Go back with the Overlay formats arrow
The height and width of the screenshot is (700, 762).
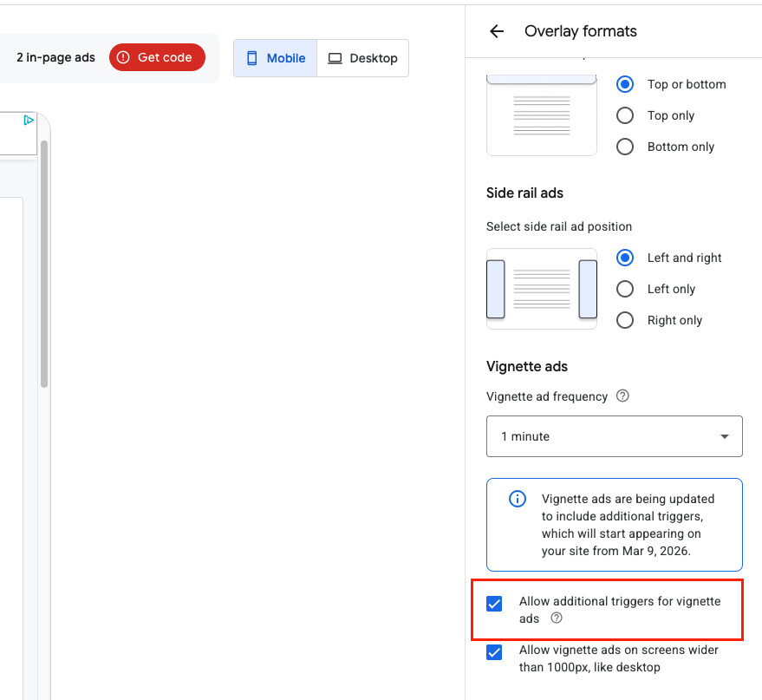(x=497, y=31)
